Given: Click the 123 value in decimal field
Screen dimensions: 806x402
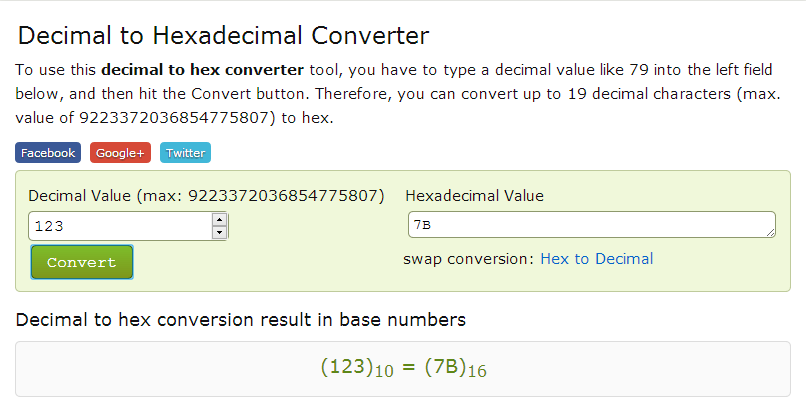Looking at the screenshot, I should coord(49,227).
